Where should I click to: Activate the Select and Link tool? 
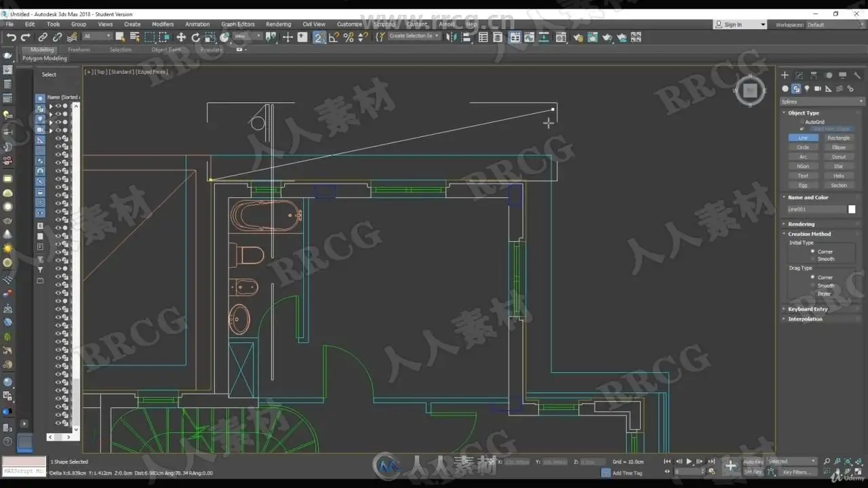[43, 37]
